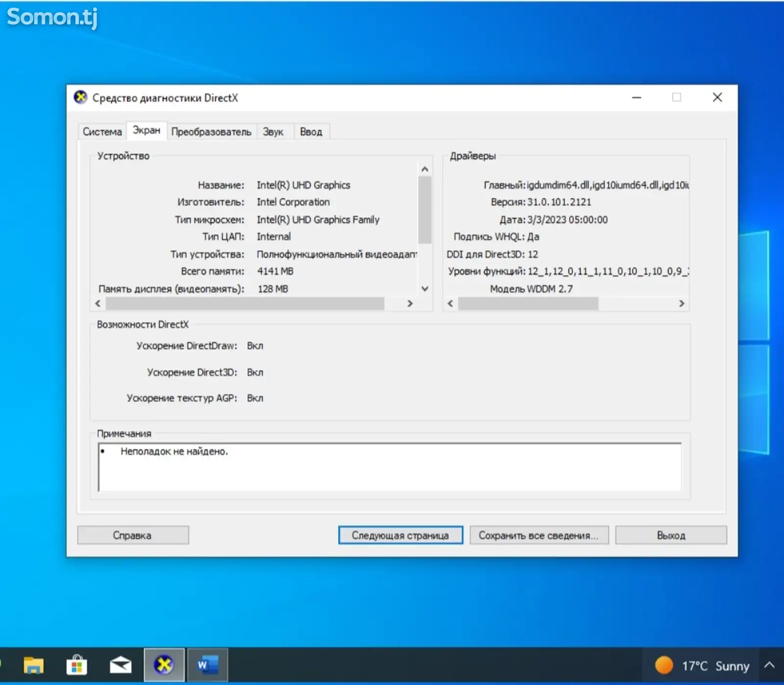Click the Подпись WHQL: Да line
784x685 pixels.
tap(496, 237)
